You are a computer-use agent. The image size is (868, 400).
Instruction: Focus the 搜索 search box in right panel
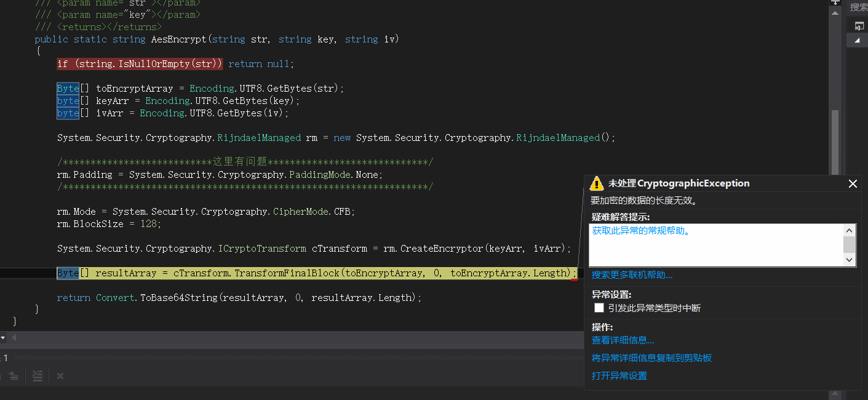(858, 7)
